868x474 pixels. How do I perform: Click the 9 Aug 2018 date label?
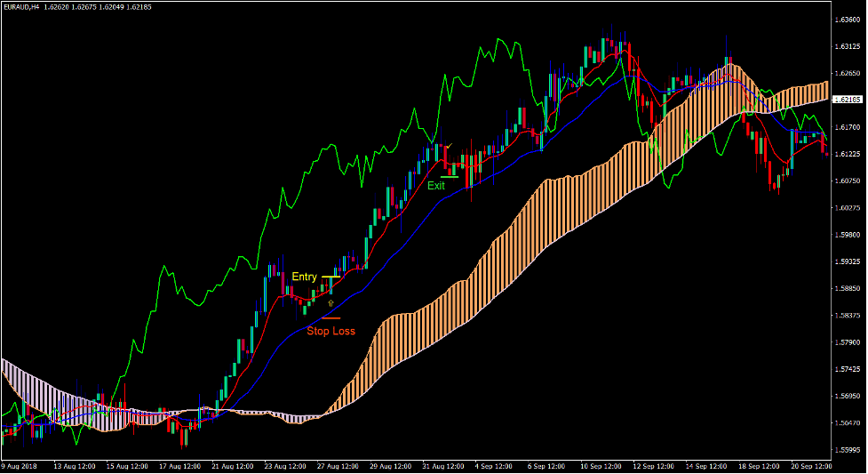(19, 466)
